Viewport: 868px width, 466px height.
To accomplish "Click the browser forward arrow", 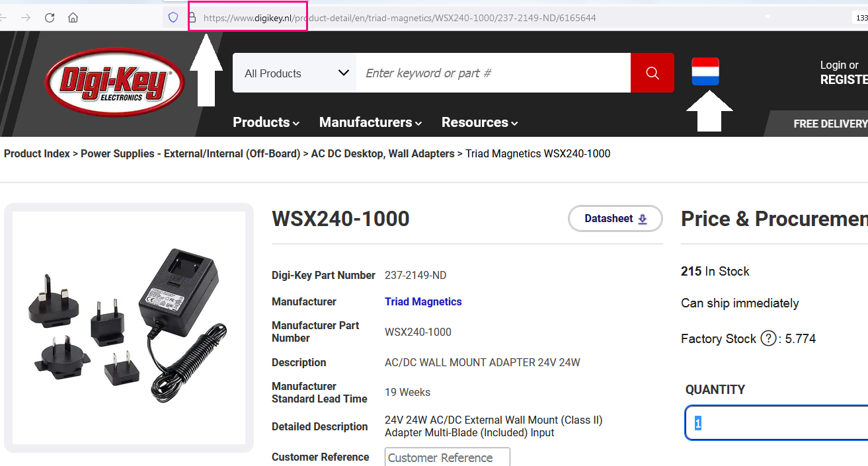I will point(26,18).
